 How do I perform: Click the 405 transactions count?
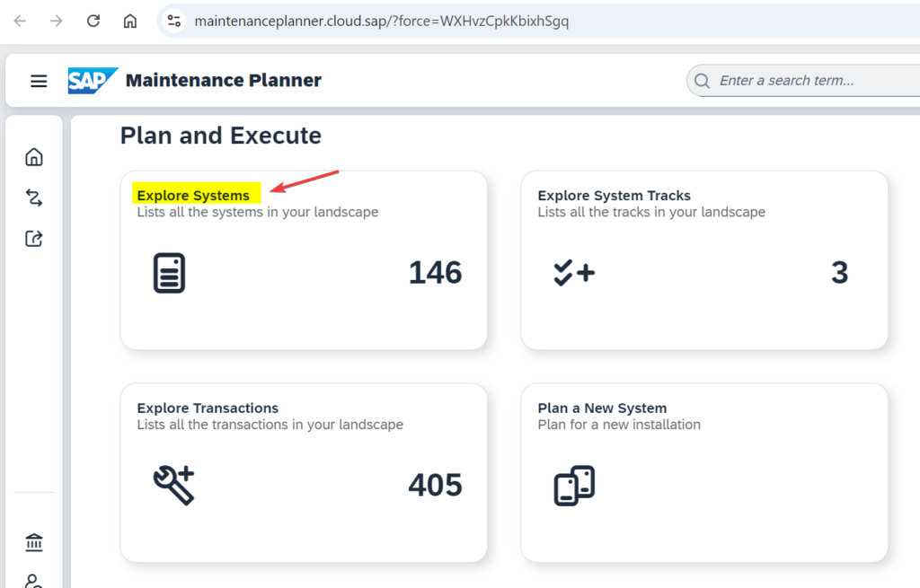pyautogui.click(x=436, y=485)
